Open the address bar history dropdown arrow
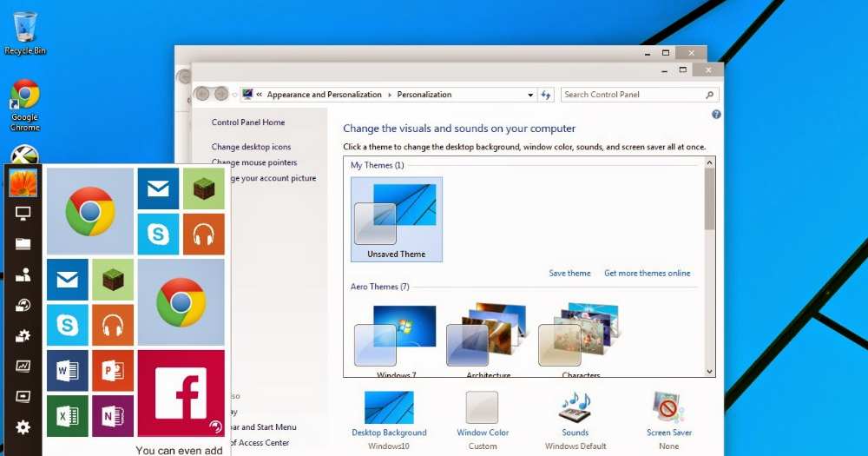 pyautogui.click(x=530, y=95)
